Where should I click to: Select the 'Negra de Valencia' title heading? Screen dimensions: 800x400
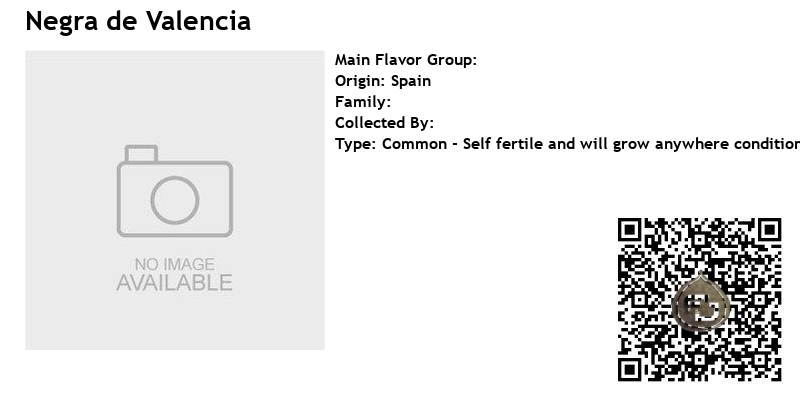[x=138, y=21]
